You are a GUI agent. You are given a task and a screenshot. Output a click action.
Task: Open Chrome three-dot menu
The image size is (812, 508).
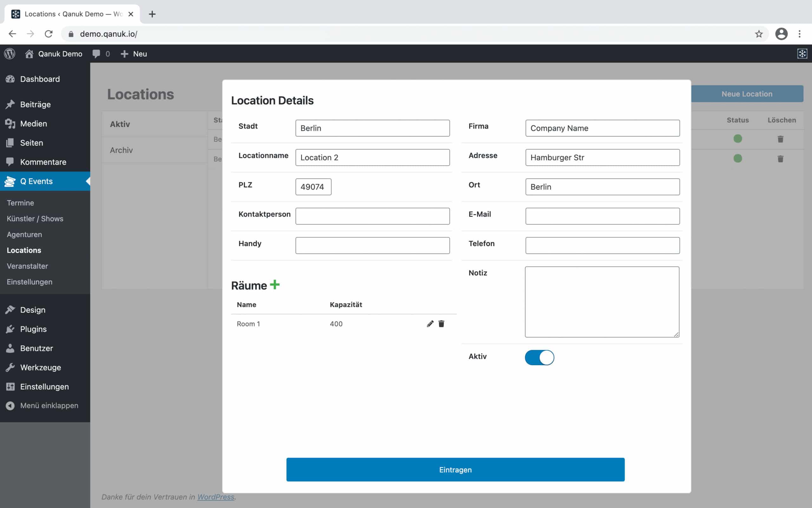tap(800, 34)
